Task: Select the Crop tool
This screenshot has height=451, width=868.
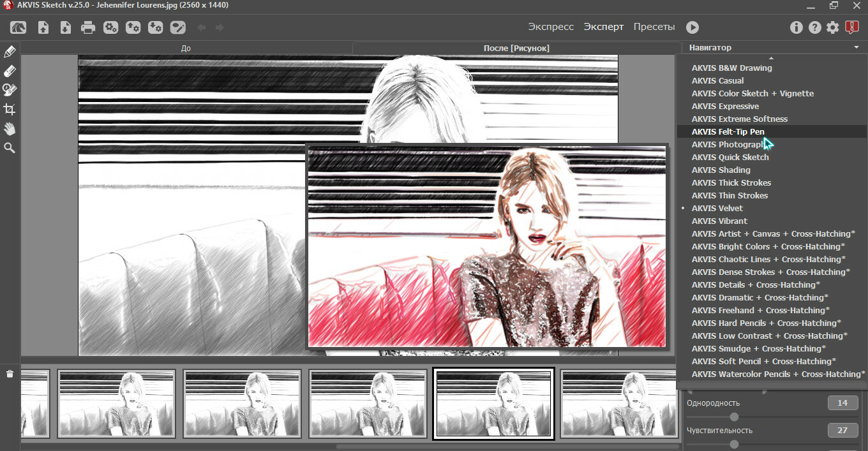Action: coord(10,109)
